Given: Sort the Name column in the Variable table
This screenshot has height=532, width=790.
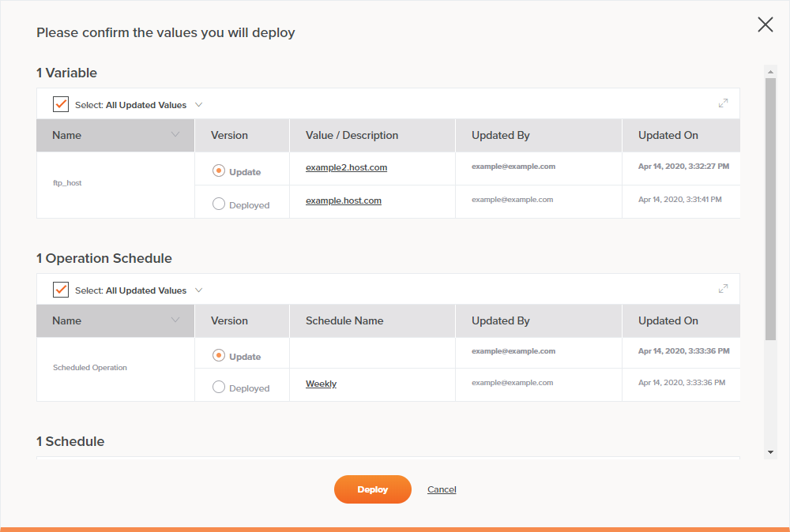Looking at the screenshot, I should click(175, 135).
